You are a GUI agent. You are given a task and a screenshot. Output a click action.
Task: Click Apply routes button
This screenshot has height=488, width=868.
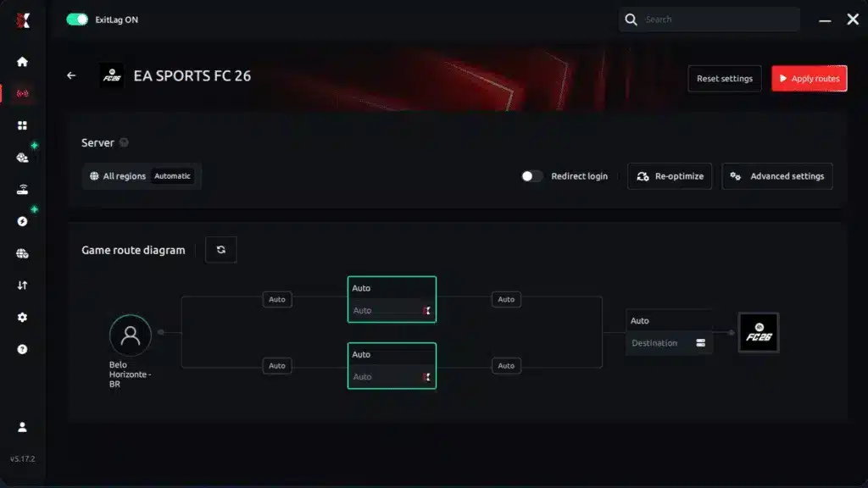[x=810, y=79]
